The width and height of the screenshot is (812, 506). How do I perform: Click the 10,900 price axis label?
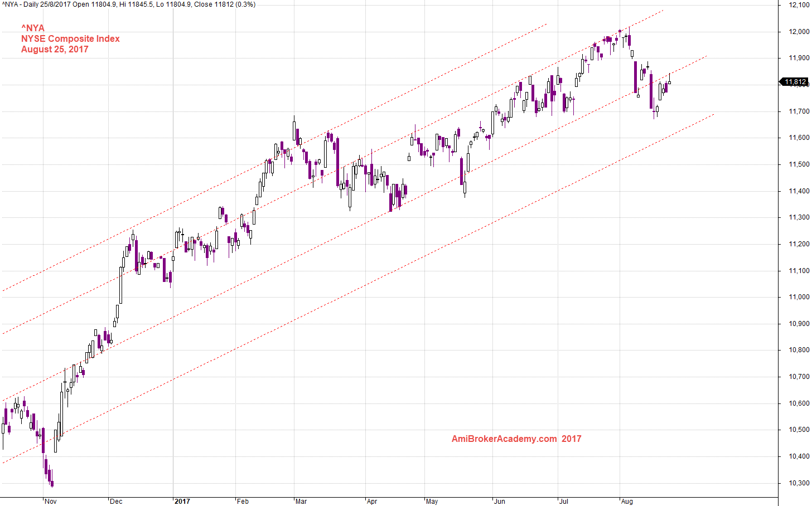coord(799,324)
